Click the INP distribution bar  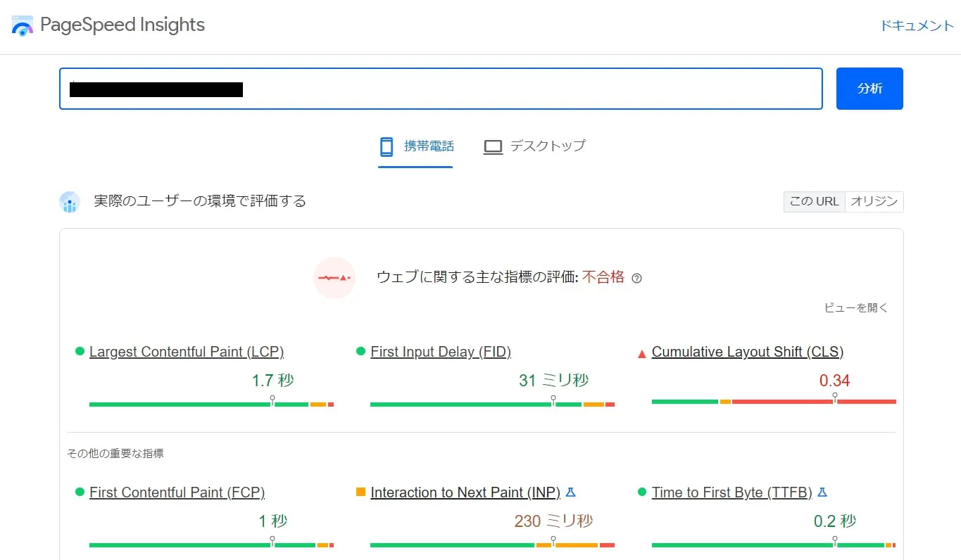point(492,545)
